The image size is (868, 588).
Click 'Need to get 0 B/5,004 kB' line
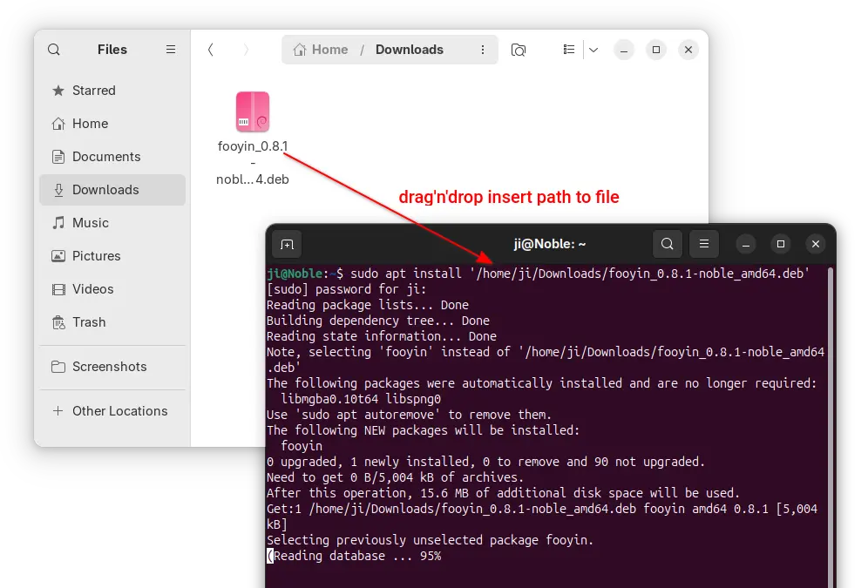click(x=396, y=477)
